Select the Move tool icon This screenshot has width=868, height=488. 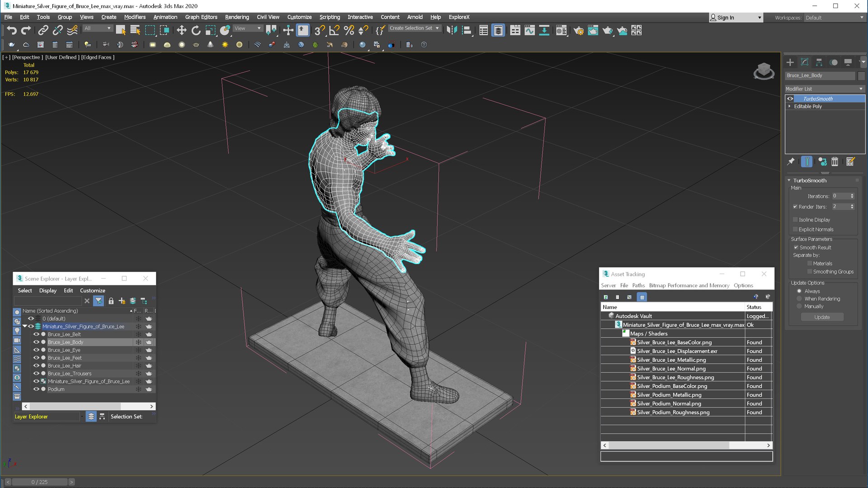tap(181, 30)
